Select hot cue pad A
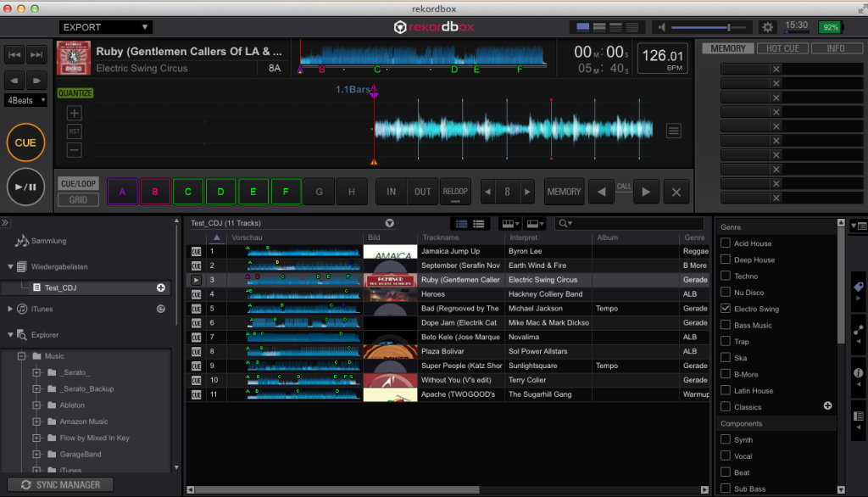 pos(122,192)
